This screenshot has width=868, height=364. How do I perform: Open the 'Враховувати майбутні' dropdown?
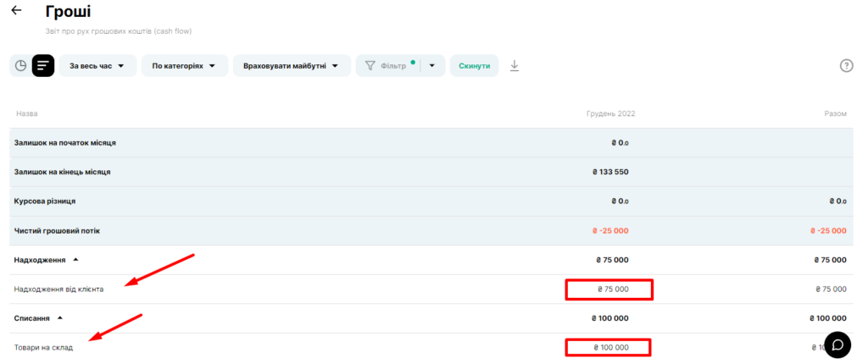pyautogui.click(x=292, y=66)
